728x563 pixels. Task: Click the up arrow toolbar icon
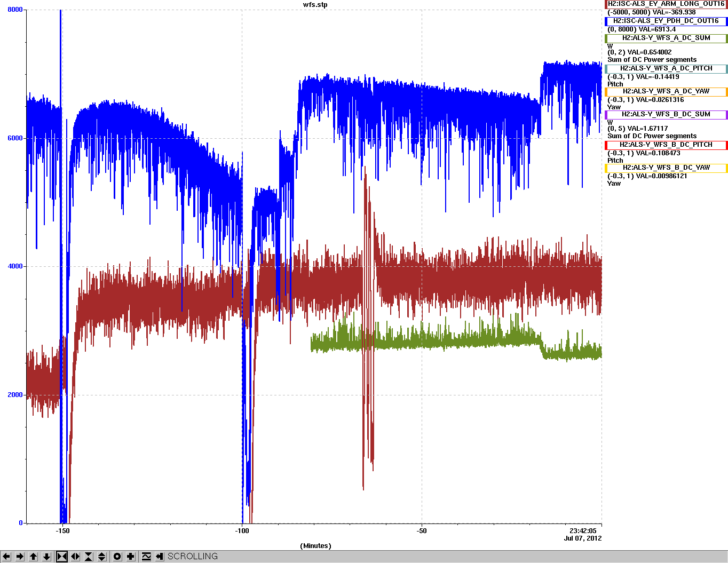(x=33, y=557)
